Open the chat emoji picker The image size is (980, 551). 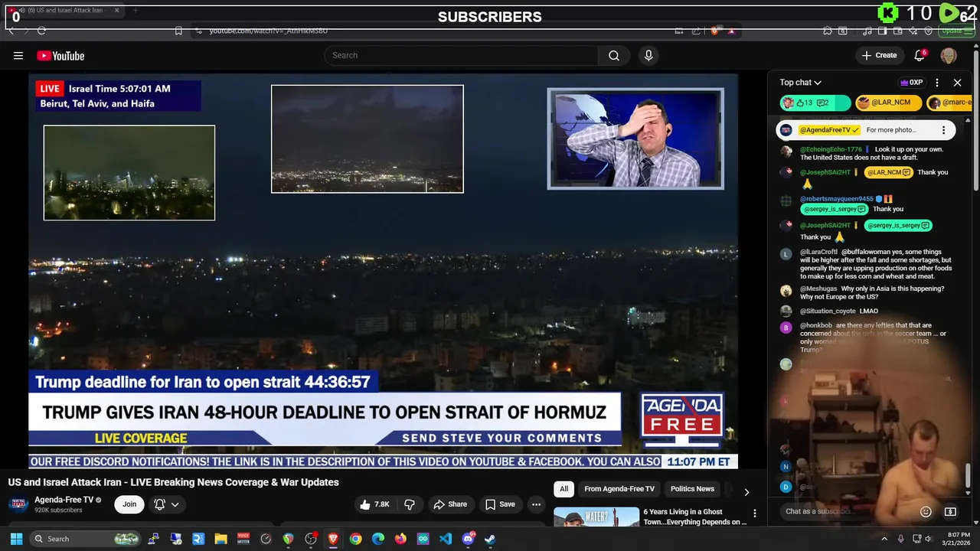[926, 511]
